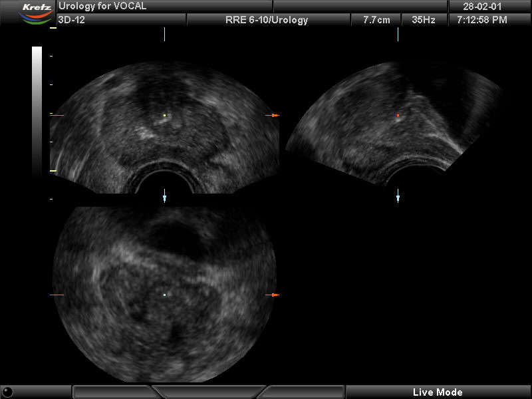This screenshot has width=532, height=399.
Task: Click the orange arrow right of the bottom scan
Action: point(274,295)
